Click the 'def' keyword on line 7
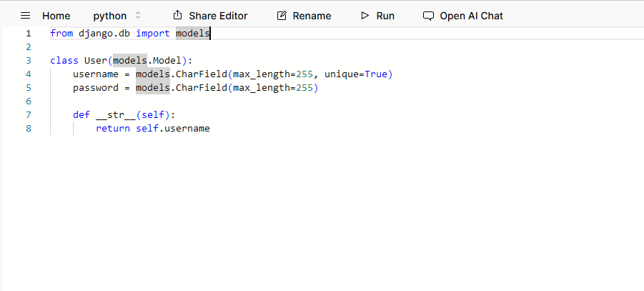Viewport: 644px width, 291px height. [x=81, y=114]
